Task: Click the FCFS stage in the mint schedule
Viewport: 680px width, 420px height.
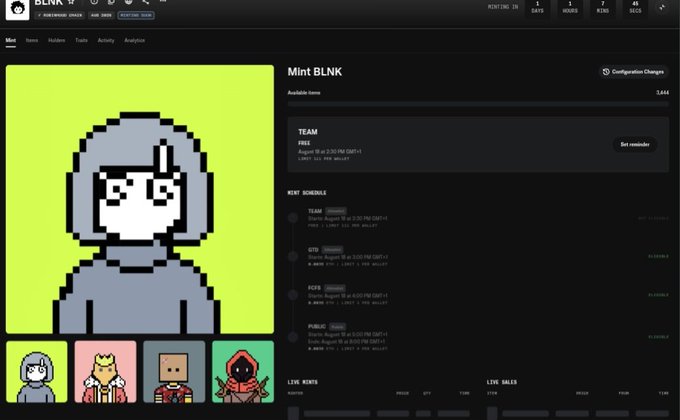Action: (478, 295)
